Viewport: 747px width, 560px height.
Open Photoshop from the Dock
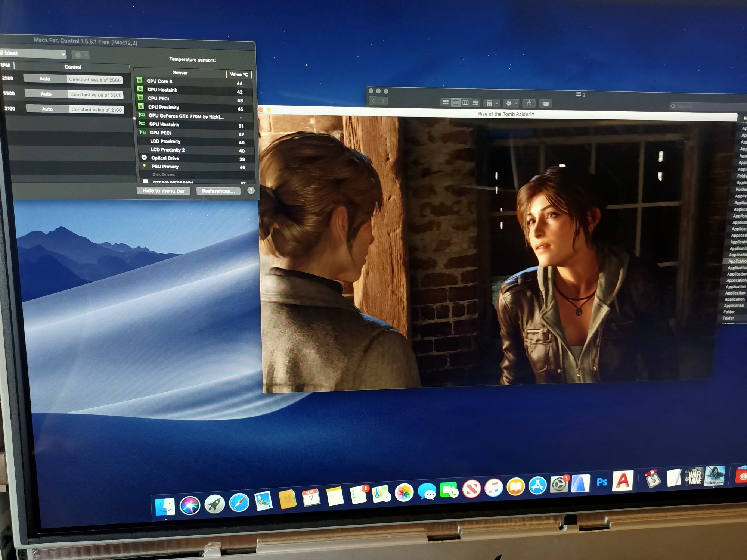602,482
